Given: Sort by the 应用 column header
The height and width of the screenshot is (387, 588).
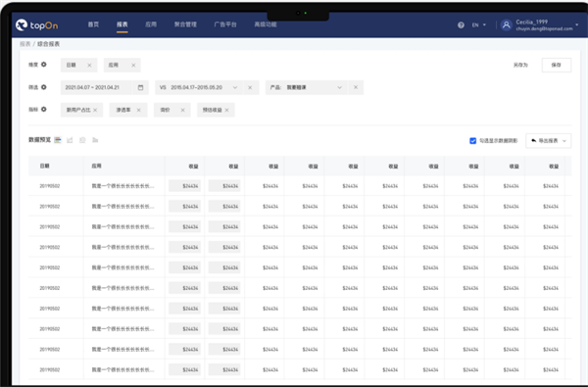Looking at the screenshot, I should [96, 166].
